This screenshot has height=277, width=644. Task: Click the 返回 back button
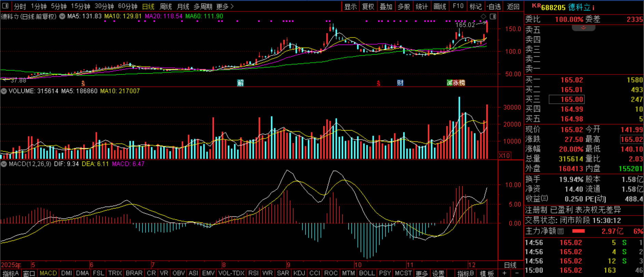[513, 6]
